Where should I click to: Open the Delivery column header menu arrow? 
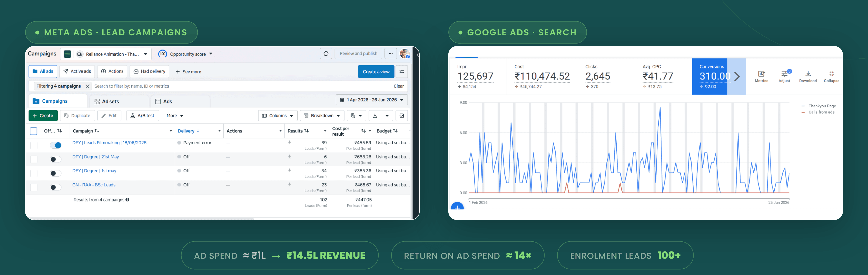click(x=219, y=131)
